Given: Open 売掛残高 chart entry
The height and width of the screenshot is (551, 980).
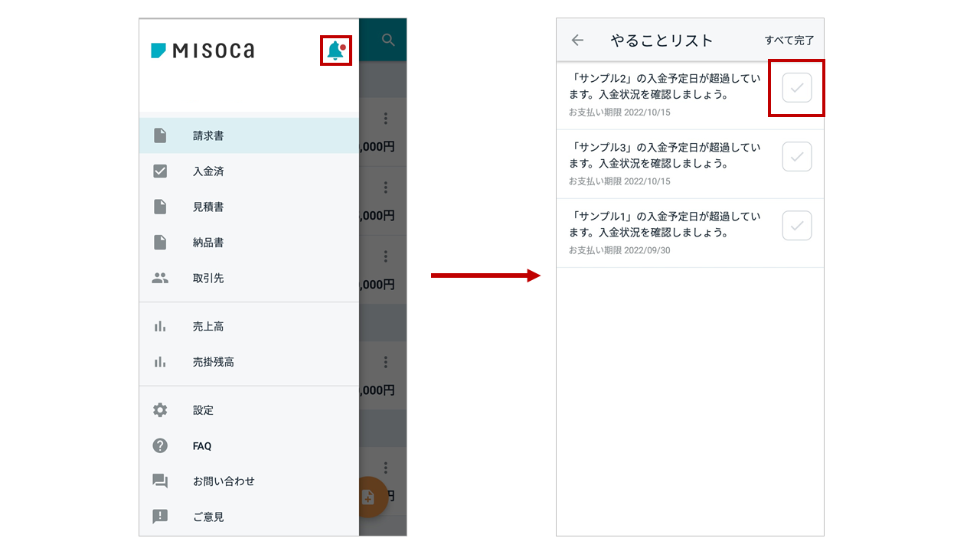Looking at the screenshot, I should [213, 362].
